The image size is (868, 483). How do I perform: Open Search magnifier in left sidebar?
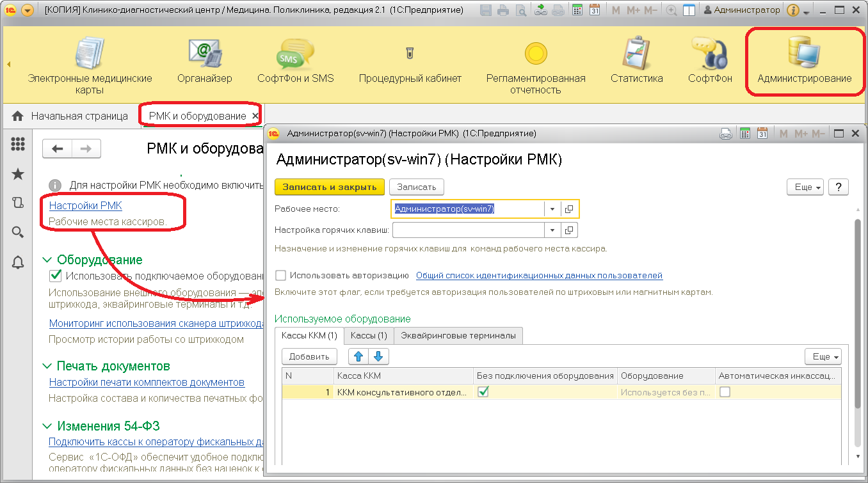click(18, 232)
